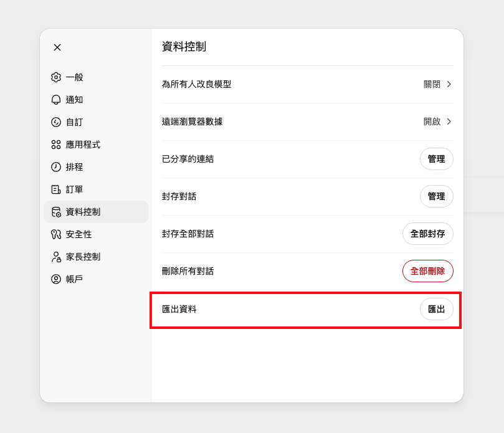Expand the 為所有人改良模型 chevron

tap(448, 84)
